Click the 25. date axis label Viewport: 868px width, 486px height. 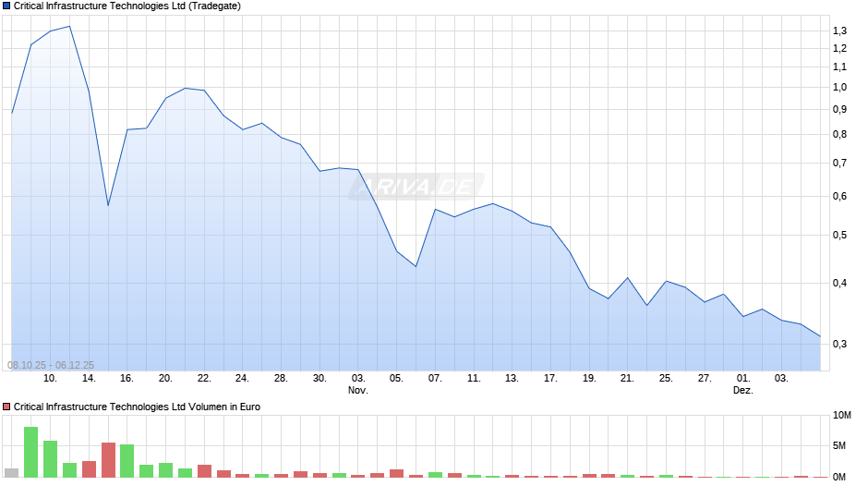point(666,379)
